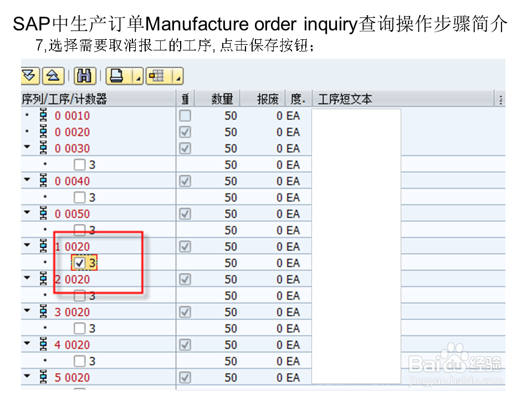Viewport: 532px width, 399px height.
Task: Select the operation icon for row 0 0030
Action: pos(43,148)
